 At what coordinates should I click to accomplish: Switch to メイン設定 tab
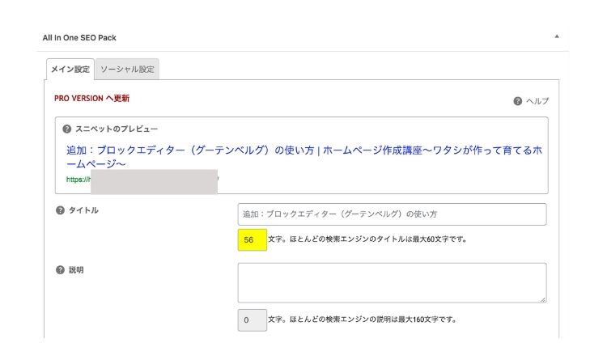(x=70, y=70)
